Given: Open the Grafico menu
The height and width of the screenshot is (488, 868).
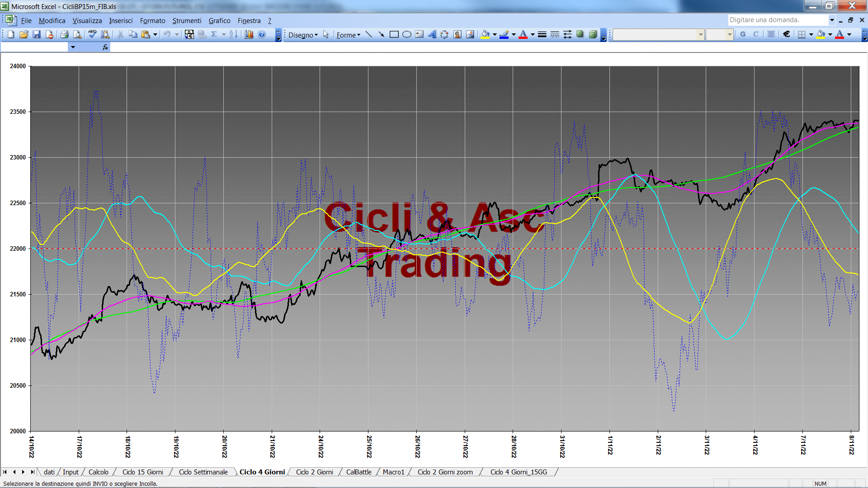Looking at the screenshot, I should tap(219, 21).
